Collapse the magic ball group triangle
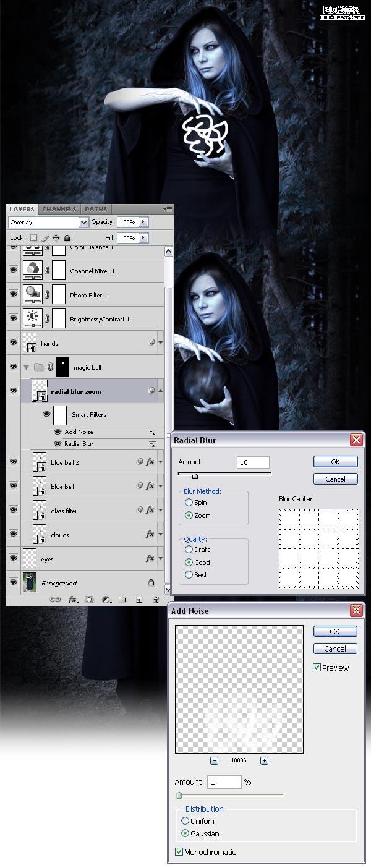 point(27,367)
